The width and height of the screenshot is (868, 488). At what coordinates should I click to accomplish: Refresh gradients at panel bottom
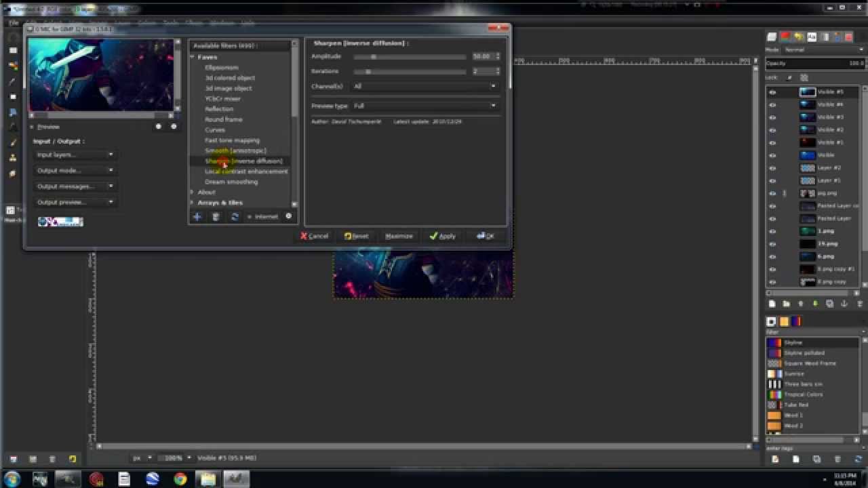pyautogui.click(x=858, y=459)
